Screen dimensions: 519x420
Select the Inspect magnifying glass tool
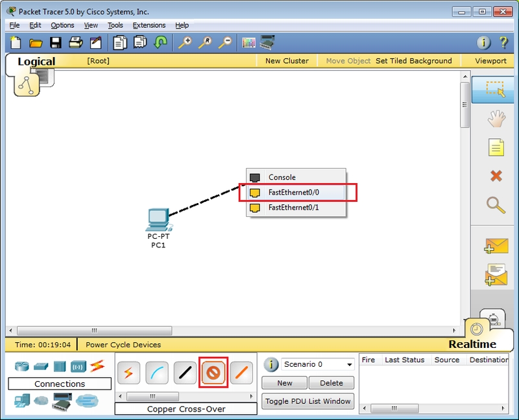point(496,206)
